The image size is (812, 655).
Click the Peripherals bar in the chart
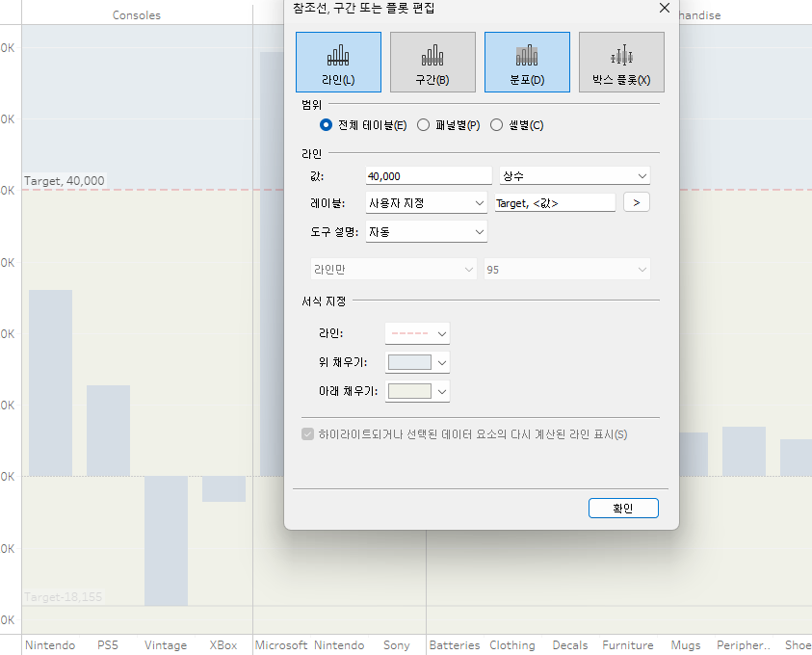coord(744,452)
